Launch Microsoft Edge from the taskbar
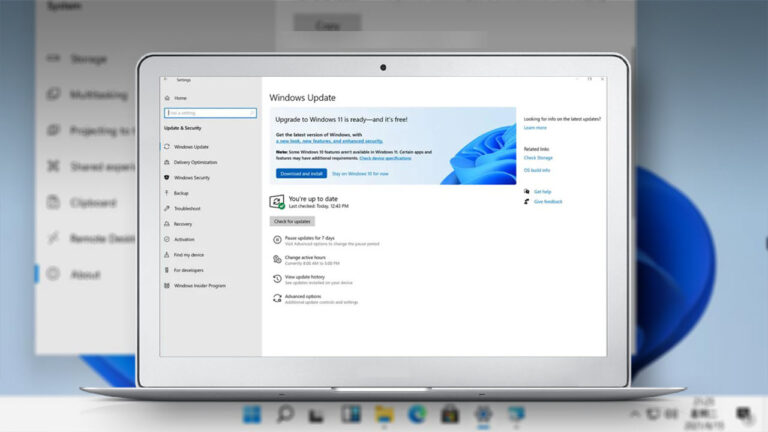The height and width of the screenshot is (432, 768). [x=417, y=414]
